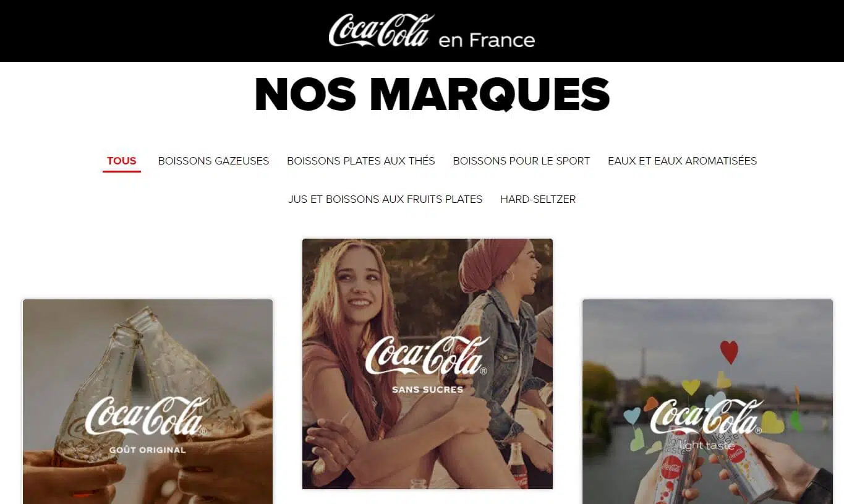
Task: Select the TOUS filter tab
Action: [122, 161]
